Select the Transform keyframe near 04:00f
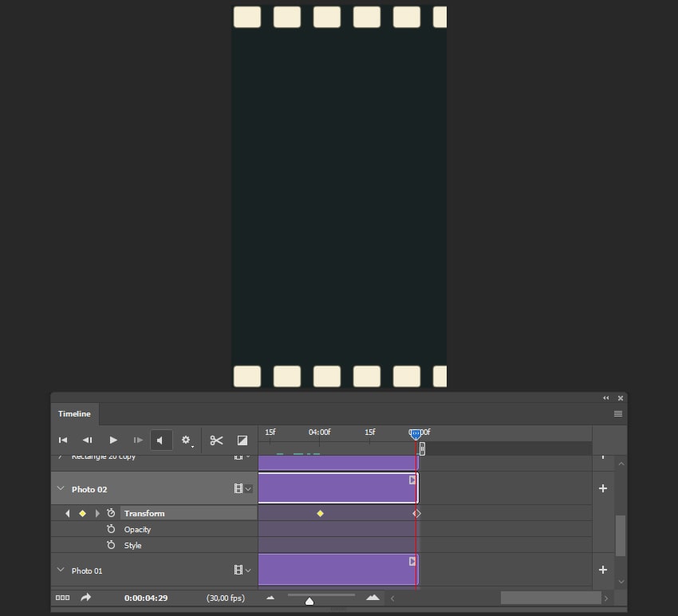Screen dimensions: 678x616 (321, 514)
